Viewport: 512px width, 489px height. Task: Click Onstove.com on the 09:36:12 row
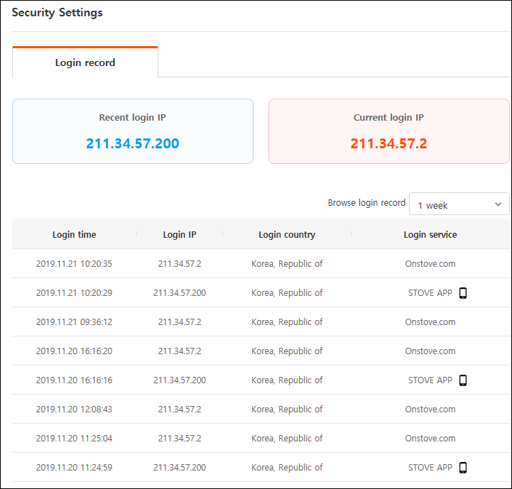click(x=430, y=322)
